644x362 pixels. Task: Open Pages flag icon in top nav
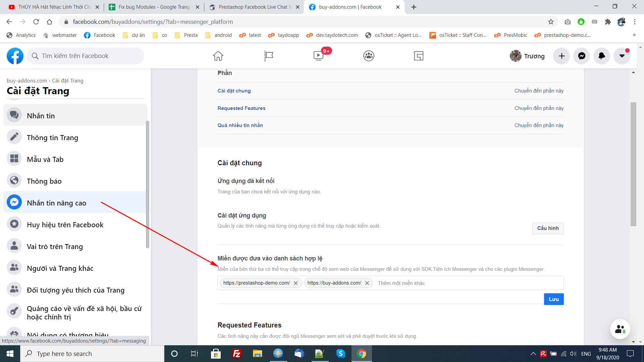coord(268,56)
